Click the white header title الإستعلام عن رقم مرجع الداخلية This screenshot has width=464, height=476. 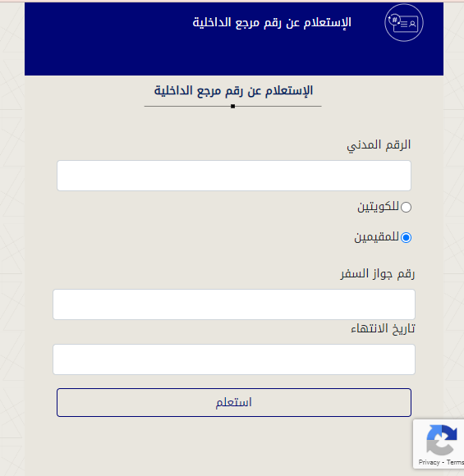point(272,23)
